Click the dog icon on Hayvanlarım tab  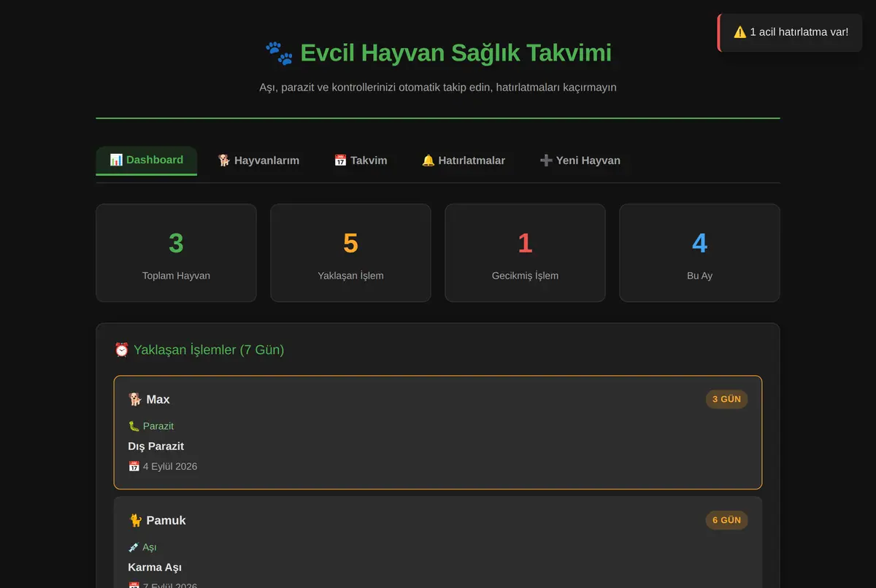pos(224,160)
